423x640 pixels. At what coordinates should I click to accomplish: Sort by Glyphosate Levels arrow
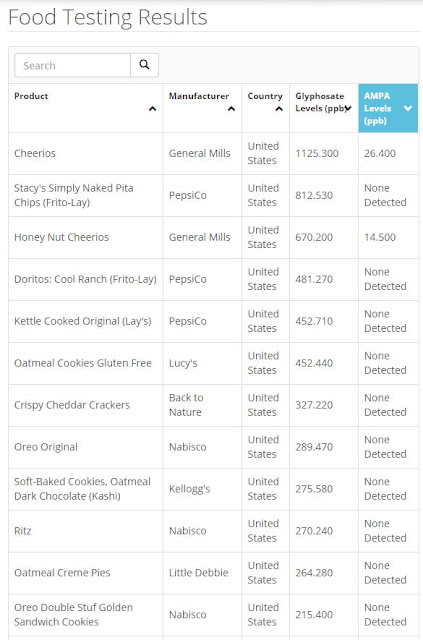click(348, 108)
